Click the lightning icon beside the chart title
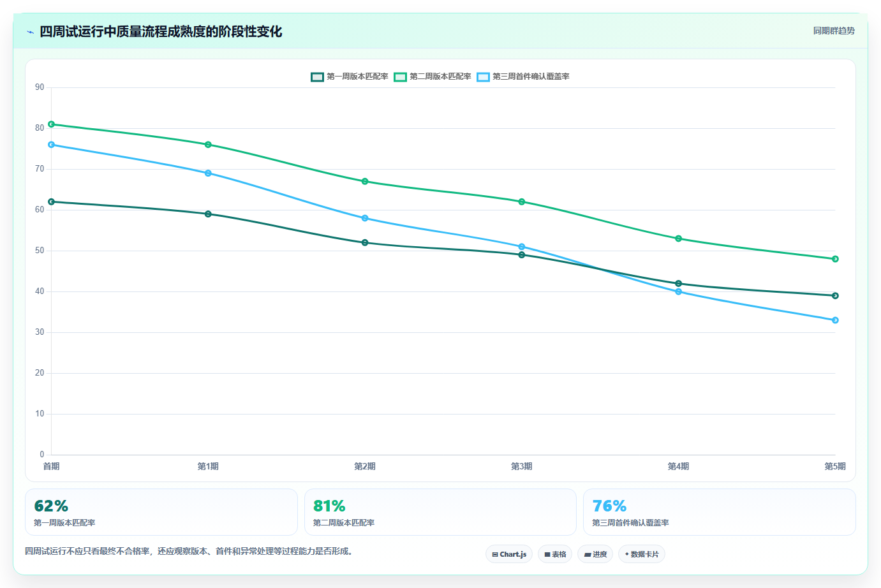 coord(30,32)
